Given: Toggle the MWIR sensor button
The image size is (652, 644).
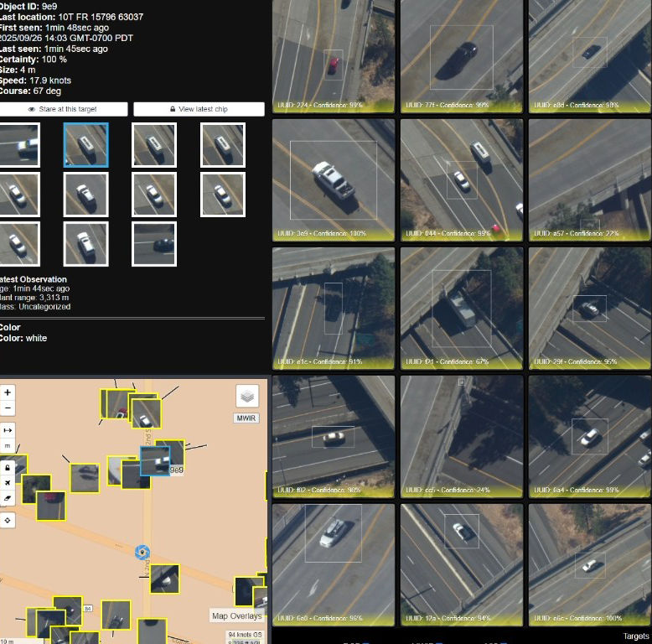Looking at the screenshot, I should [x=246, y=418].
